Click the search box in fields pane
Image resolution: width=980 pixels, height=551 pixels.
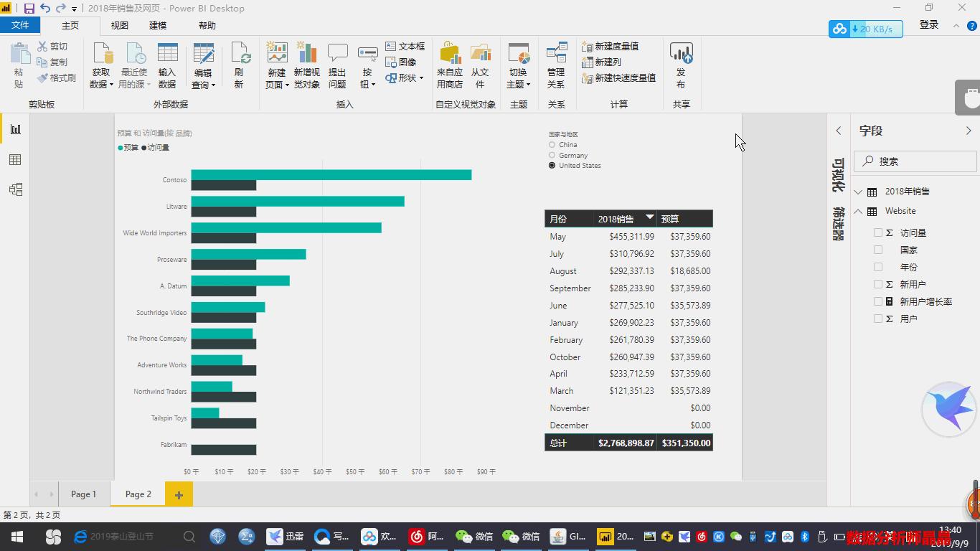coord(915,161)
